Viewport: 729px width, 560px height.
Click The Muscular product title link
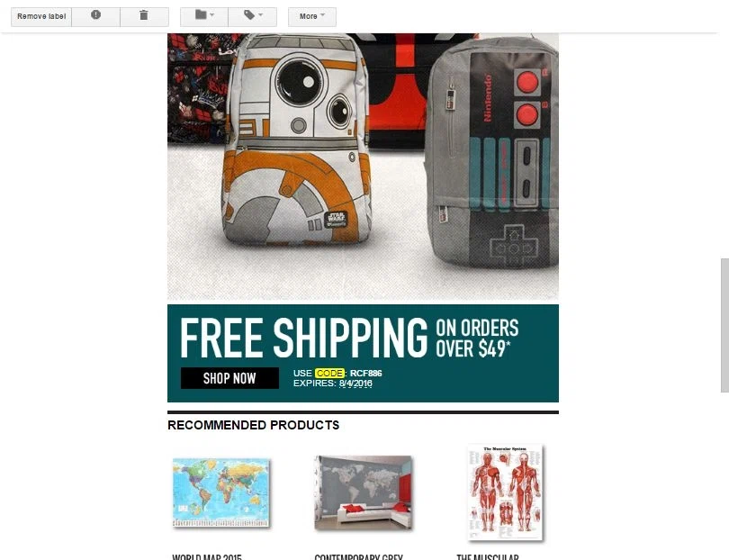pos(488,556)
